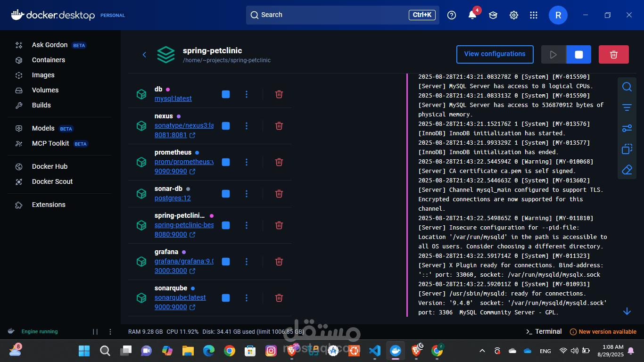Stop the sonarqube container
The image size is (644, 362).
coord(226,298)
